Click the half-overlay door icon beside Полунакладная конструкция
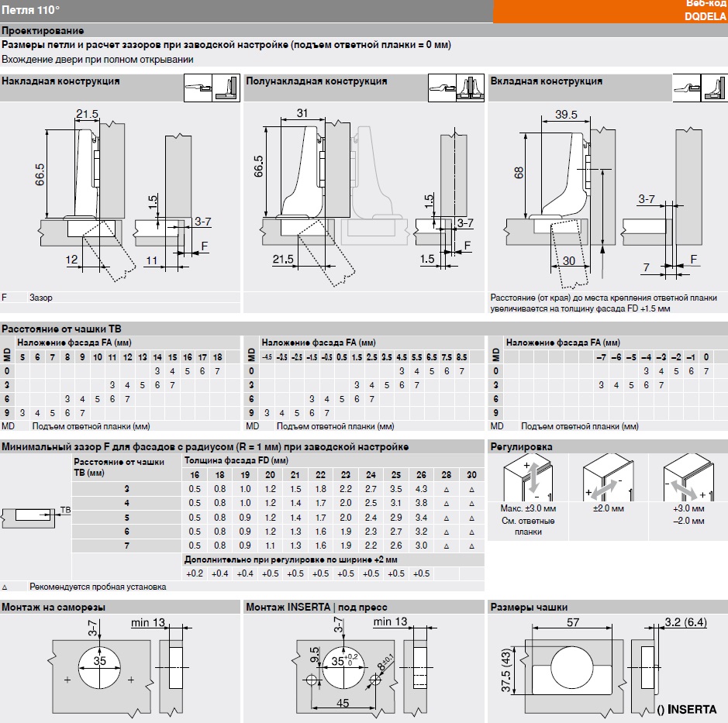This screenshot has width=728, height=723. tap(469, 88)
